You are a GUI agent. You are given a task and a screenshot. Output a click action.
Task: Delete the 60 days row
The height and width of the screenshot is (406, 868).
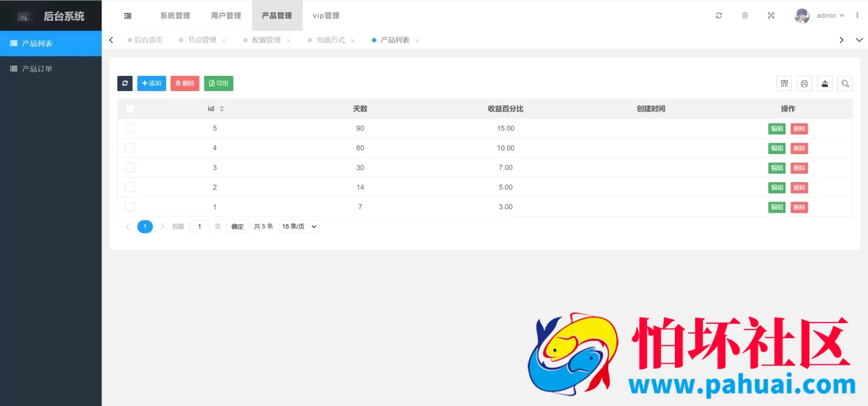click(x=799, y=149)
